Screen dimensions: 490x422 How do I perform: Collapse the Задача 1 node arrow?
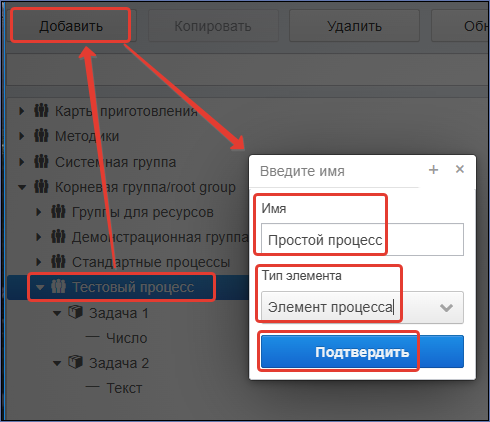click(57, 313)
